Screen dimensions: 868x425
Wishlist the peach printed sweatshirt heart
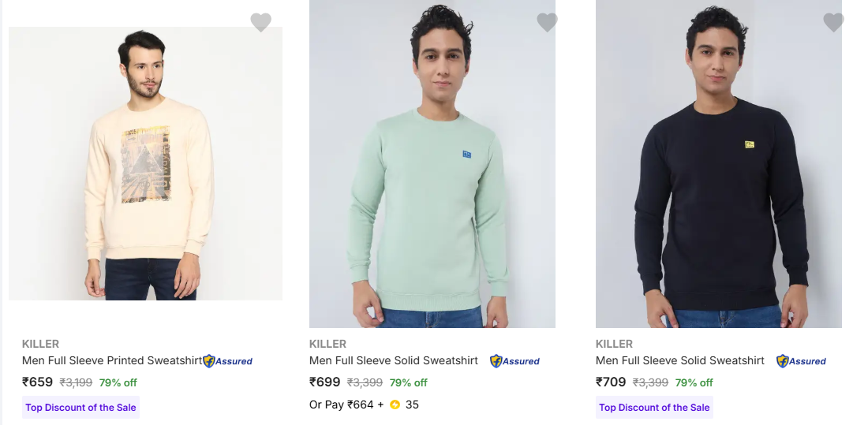tap(261, 23)
